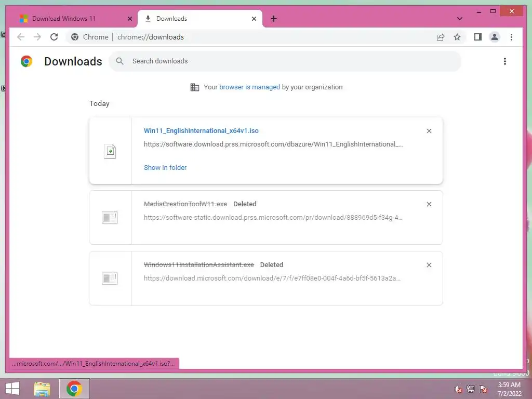
Task: Share this page via the share icon
Action: 441,37
